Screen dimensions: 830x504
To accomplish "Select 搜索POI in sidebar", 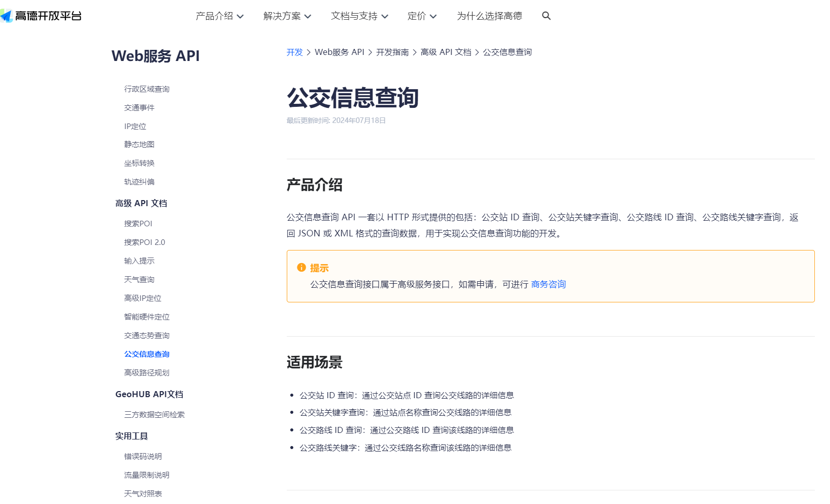I will pyautogui.click(x=139, y=224).
